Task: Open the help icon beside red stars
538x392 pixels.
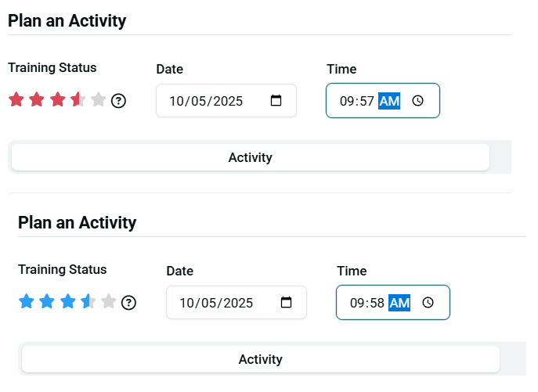Action: point(118,100)
